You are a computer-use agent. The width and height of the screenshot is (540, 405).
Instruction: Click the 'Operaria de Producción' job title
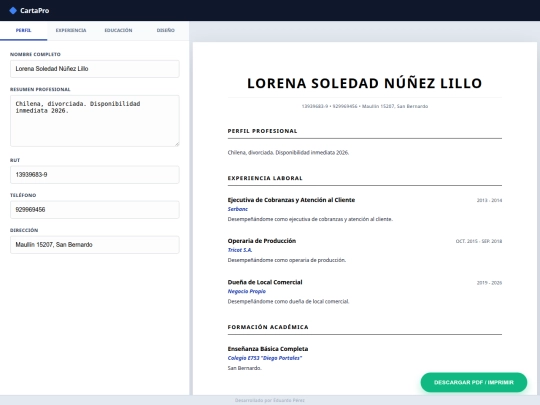coord(261,241)
